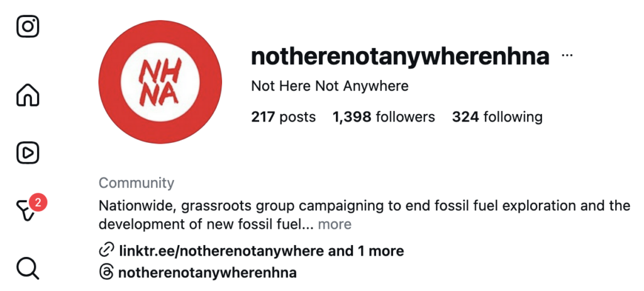Open the Reels icon in sidebar

pyautogui.click(x=28, y=152)
